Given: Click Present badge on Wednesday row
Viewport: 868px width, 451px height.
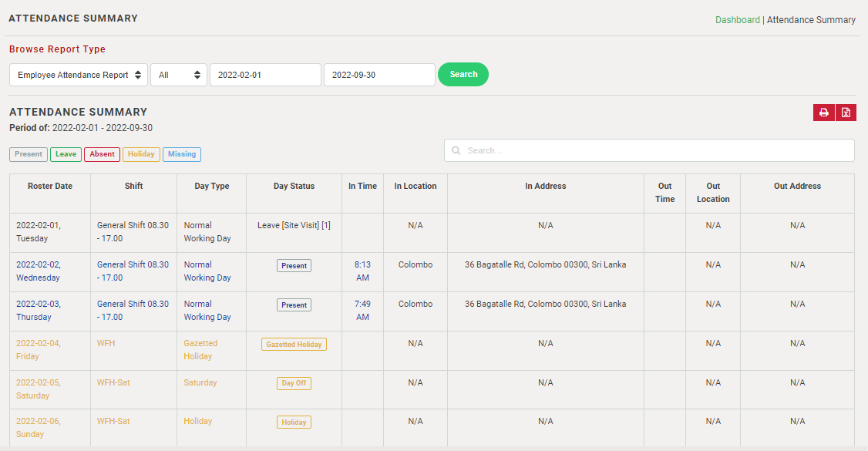Looking at the screenshot, I should 294,266.
